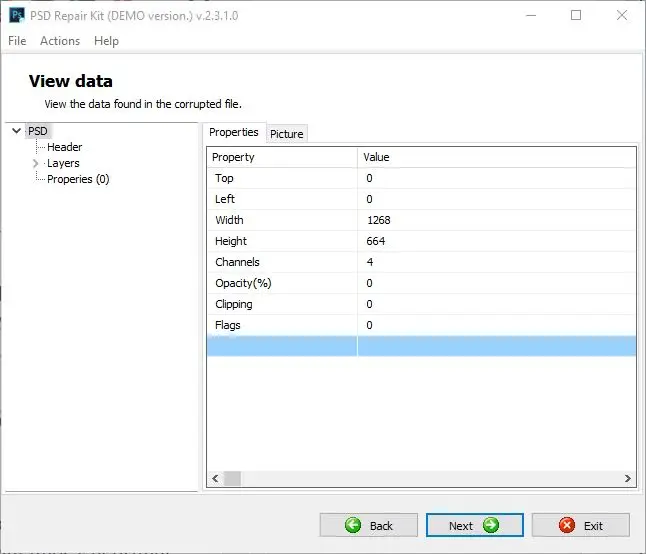646x554 pixels.
Task: Switch to the Properties tab
Action: click(x=234, y=132)
